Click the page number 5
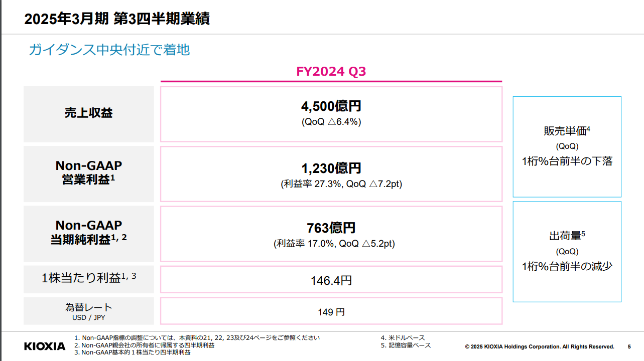This screenshot has height=361, width=644. (629, 346)
